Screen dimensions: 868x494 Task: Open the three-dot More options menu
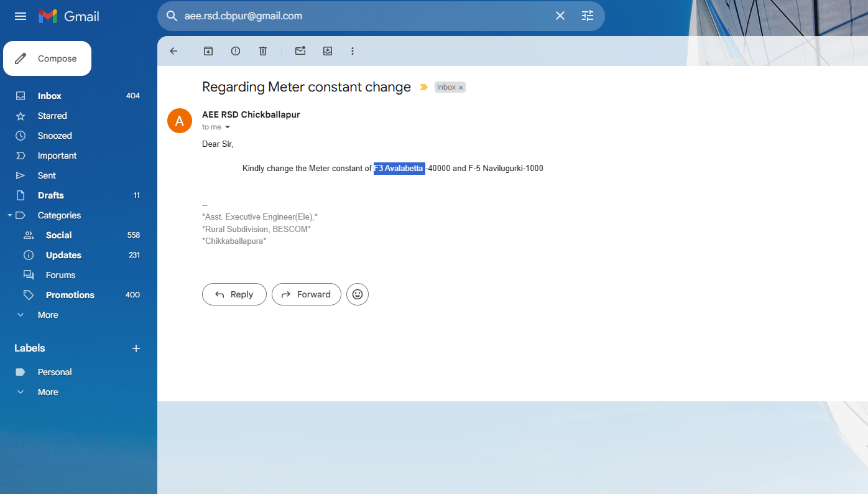[x=353, y=51]
